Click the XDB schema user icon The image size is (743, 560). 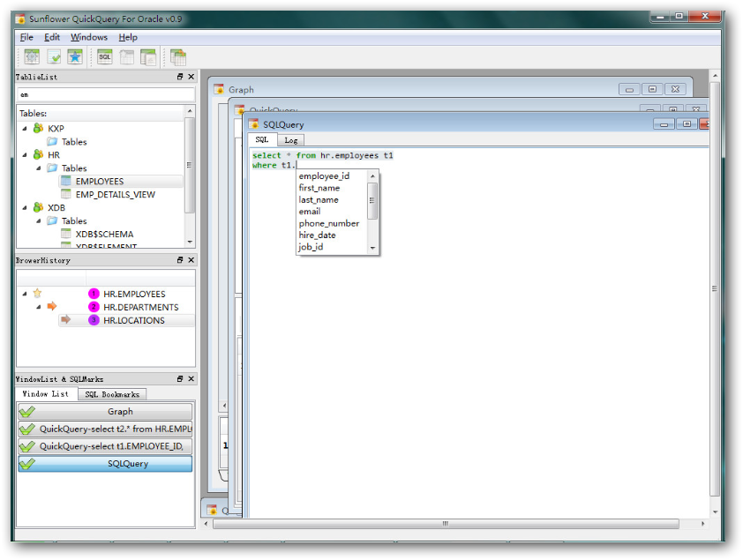tap(38, 207)
